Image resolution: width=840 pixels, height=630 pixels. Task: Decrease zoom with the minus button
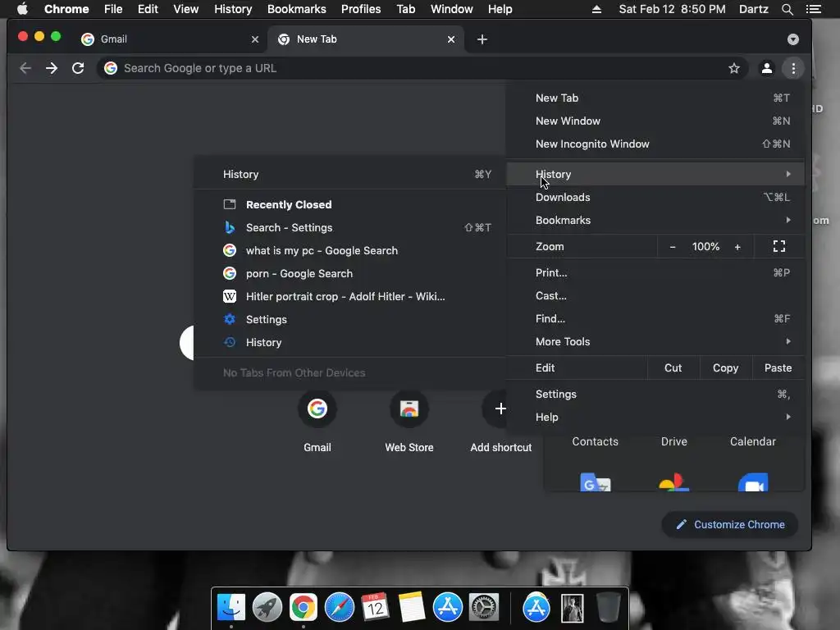click(x=673, y=247)
